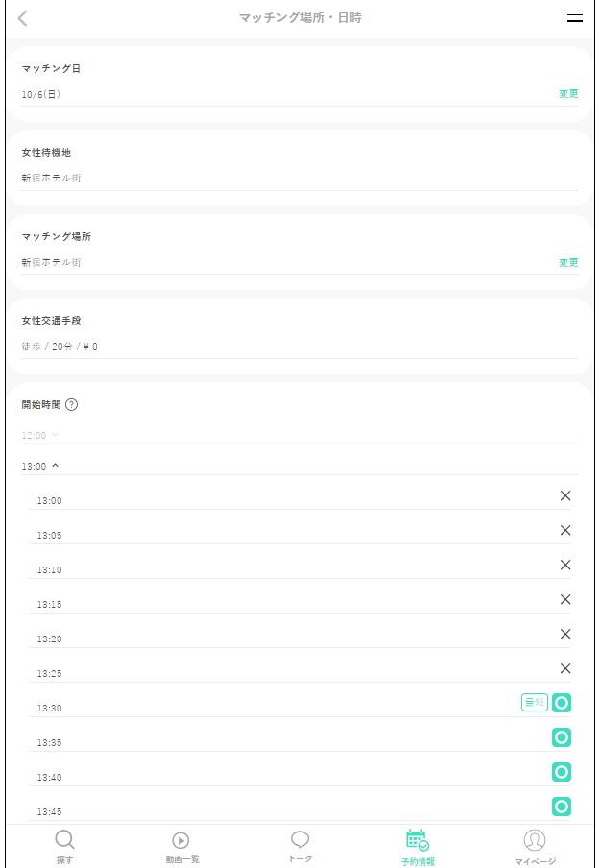The image size is (600, 868).
Task: Select the 13:30 available time slot
Action: pos(562,703)
